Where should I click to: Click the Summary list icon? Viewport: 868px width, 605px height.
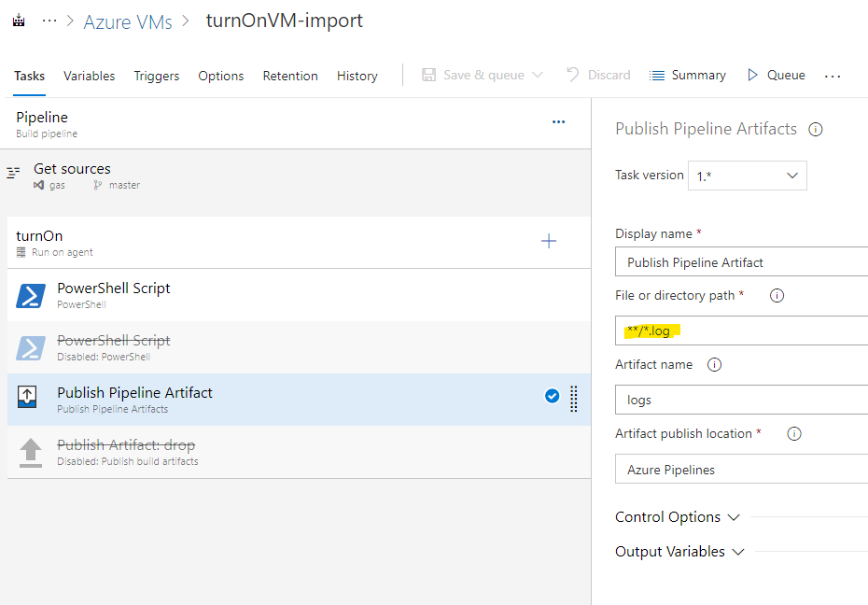tap(656, 76)
